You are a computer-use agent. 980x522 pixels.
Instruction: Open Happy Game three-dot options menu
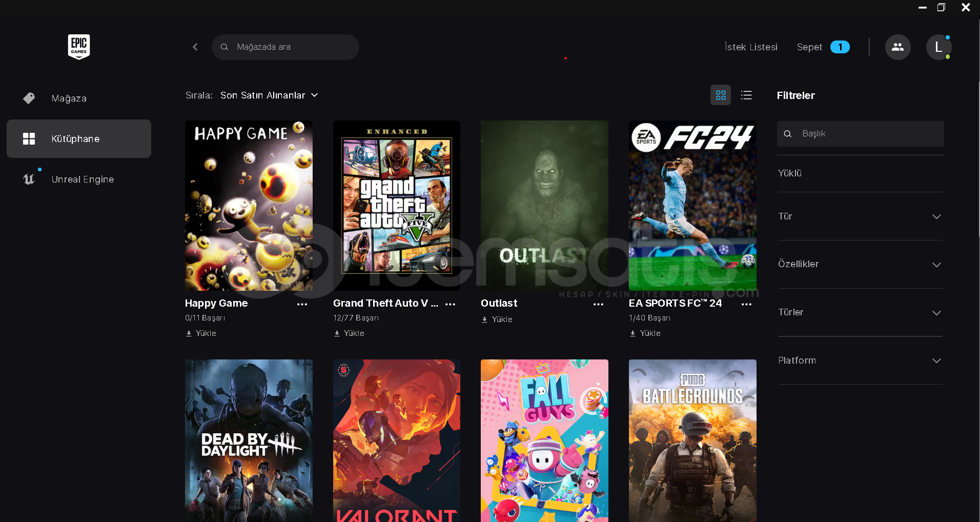point(302,304)
